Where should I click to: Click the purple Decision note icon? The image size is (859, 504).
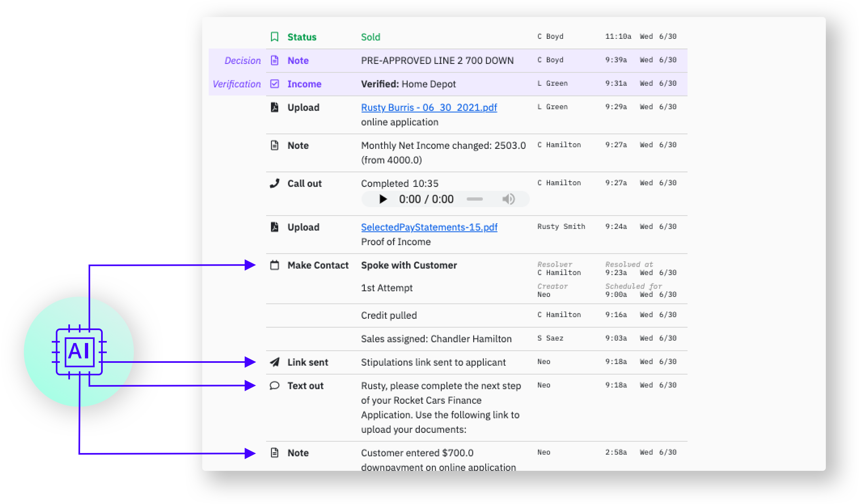point(275,60)
